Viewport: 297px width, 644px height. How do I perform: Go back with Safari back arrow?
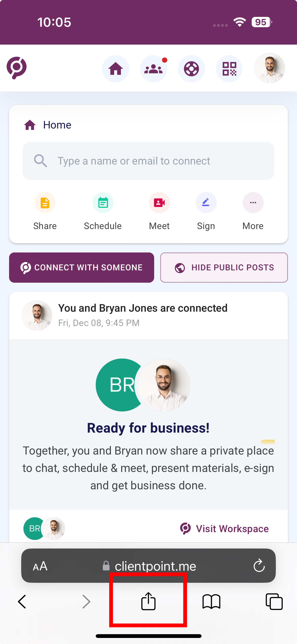coord(22,602)
